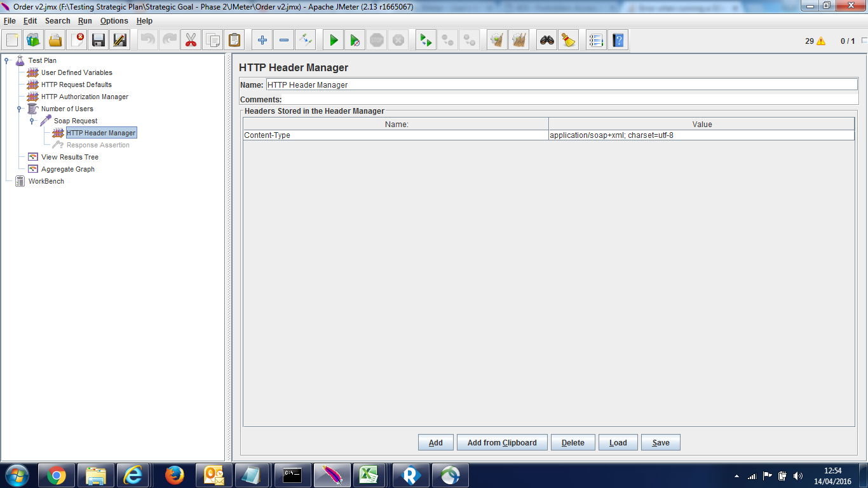This screenshot has height=488, width=868.
Task: Create a new test plan via toolbar
Action: click(13, 41)
